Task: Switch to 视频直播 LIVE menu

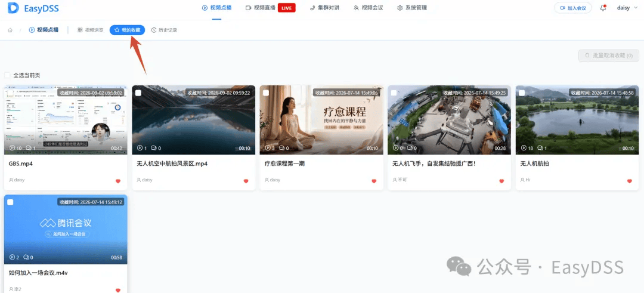Action: [270, 8]
